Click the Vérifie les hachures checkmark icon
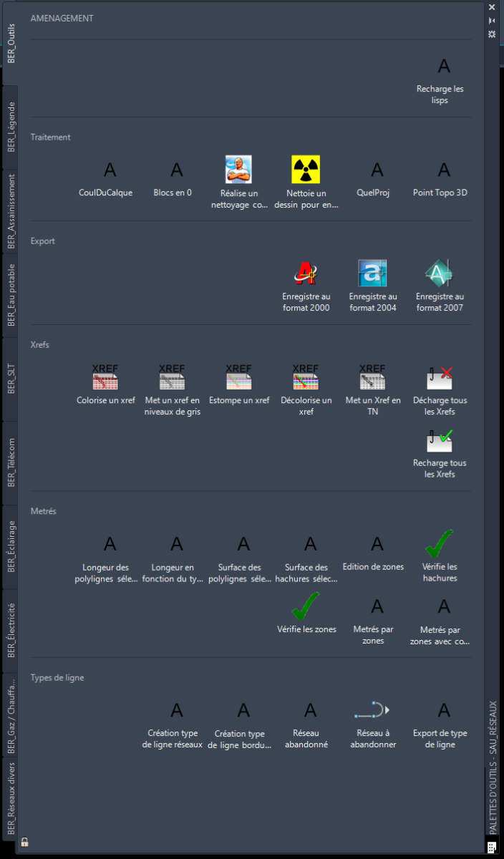The width and height of the screenshot is (504, 859). tap(440, 543)
